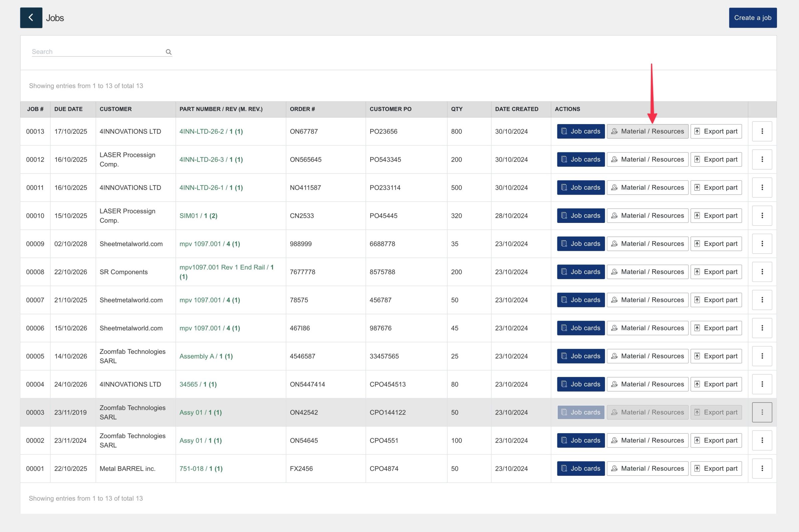Viewport: 799px width, 532px height.
Task: Open three-dot menu for job 00013
Action: tap(762, 131)
